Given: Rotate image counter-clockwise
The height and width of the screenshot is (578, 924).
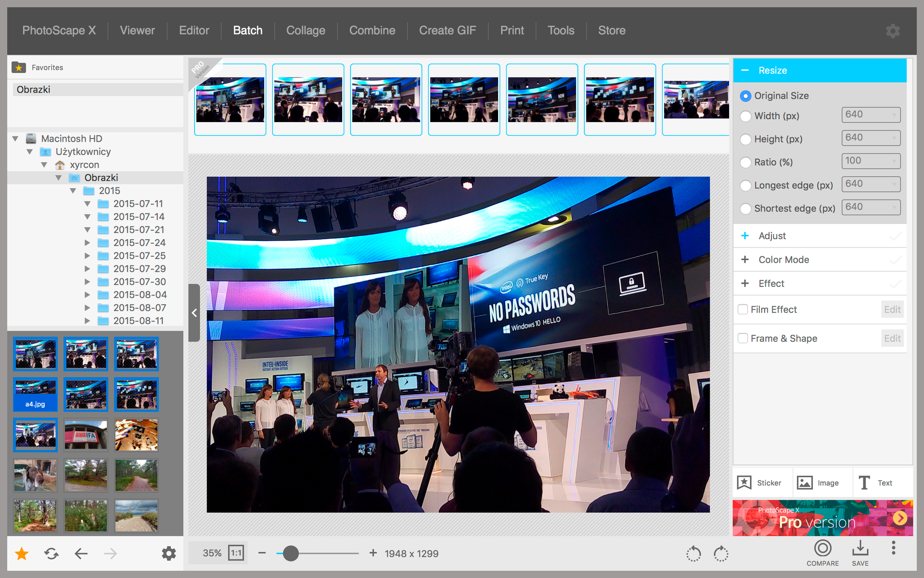Looking at the screenshot, I should coord(693,554).
